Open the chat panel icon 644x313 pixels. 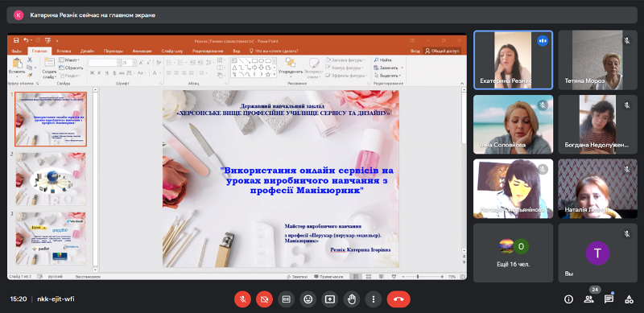tap(609, 299)
